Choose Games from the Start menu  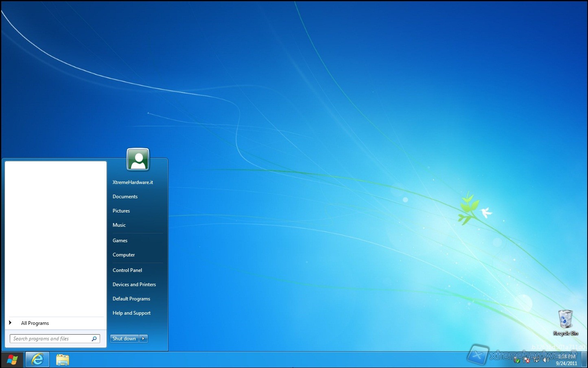[x=120, y=241]
